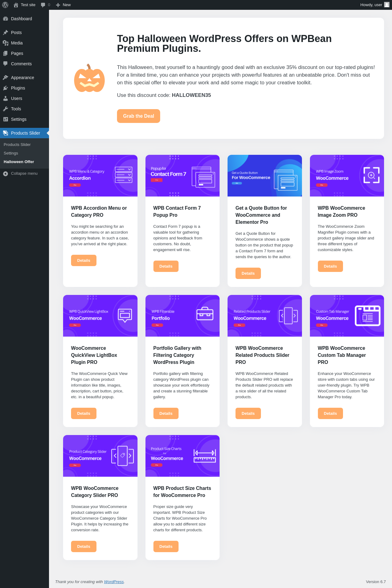392x588 pixels.
Task: Click the Portfolio Gallery with Filtering Category title
Action: tap(177, 355)
